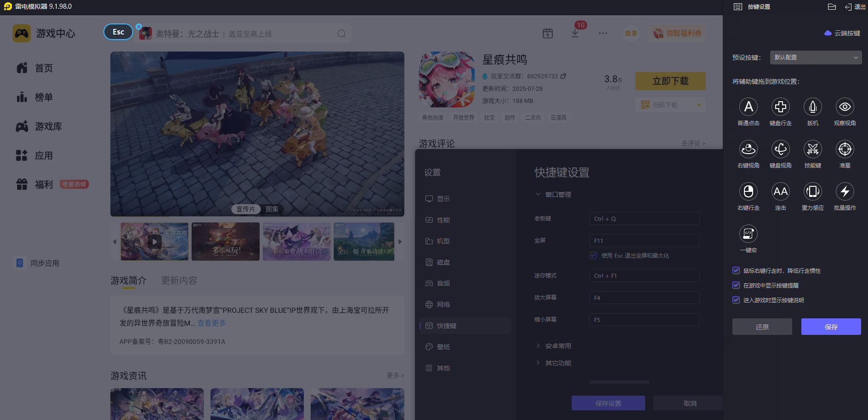Click the Esc key overlay button
Viewport: 868px width, 420px height.
coord(119,32)
